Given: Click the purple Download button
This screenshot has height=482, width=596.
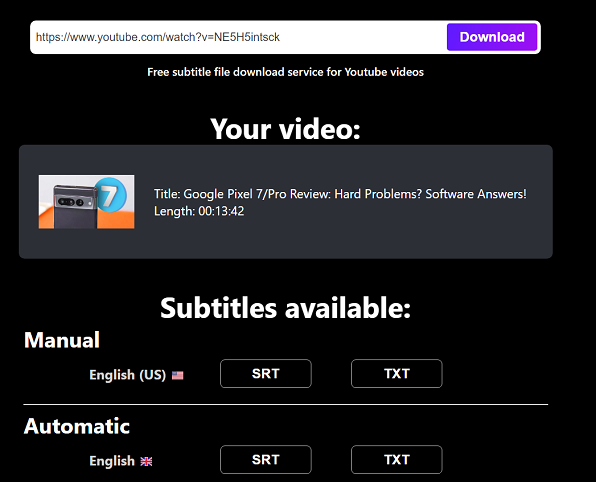Looking at the screenshot, I should 492,37.
